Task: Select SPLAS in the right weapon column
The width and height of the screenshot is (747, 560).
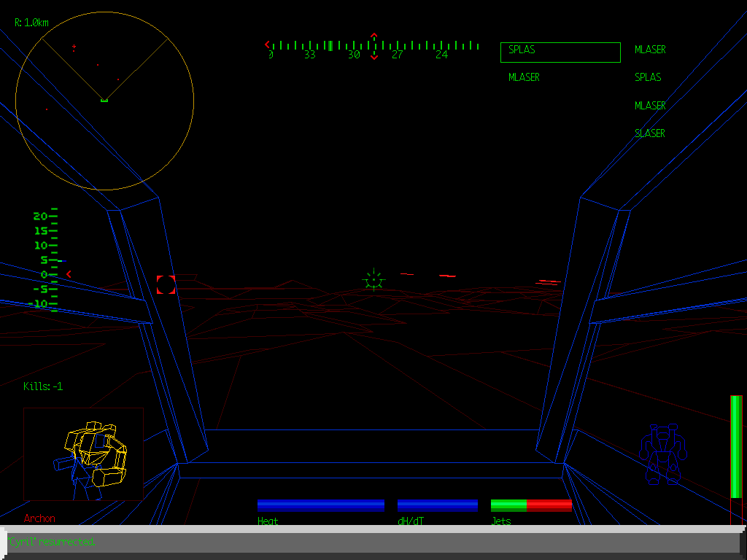Action: (648, 77)
